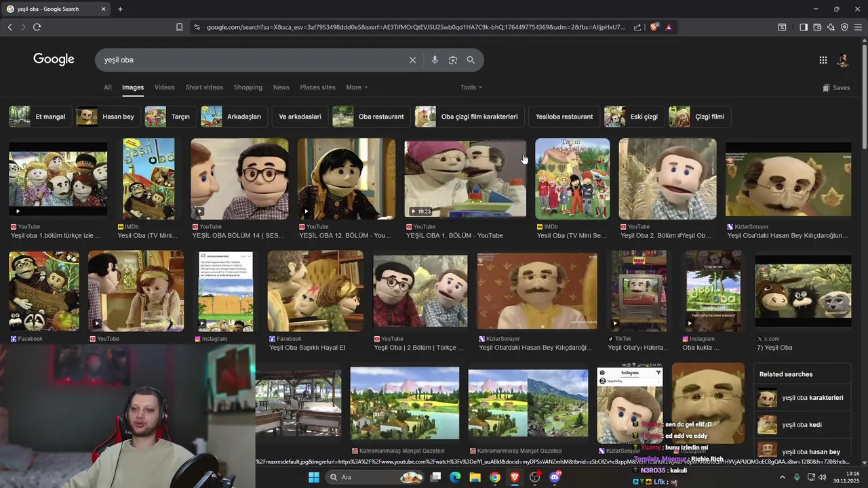Submit the search using the magnifier icon
Image resolution: width=868 pixels, height=488 pixels.
pos(471,60)
